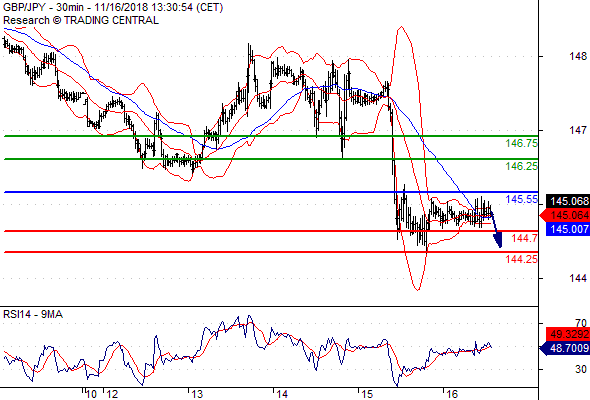Click the 144.25 support level label

point(522,259)
